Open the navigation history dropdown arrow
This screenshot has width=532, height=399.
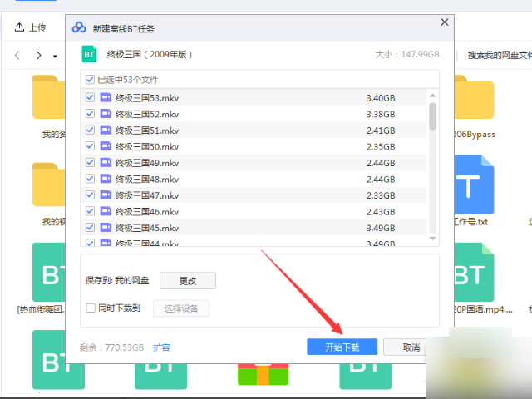pos(55,57)
